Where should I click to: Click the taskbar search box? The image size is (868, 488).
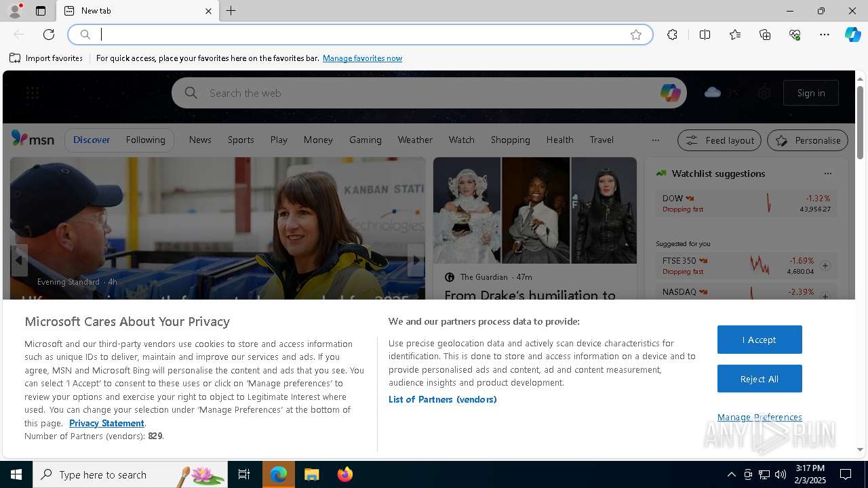pyautogui.click(x=130, y=474)
